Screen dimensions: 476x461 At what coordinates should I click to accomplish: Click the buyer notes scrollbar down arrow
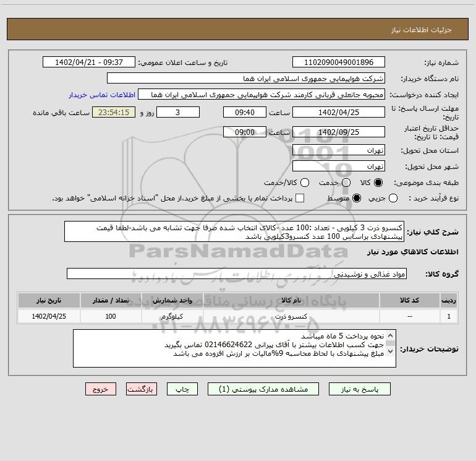[x=391, y=351]
